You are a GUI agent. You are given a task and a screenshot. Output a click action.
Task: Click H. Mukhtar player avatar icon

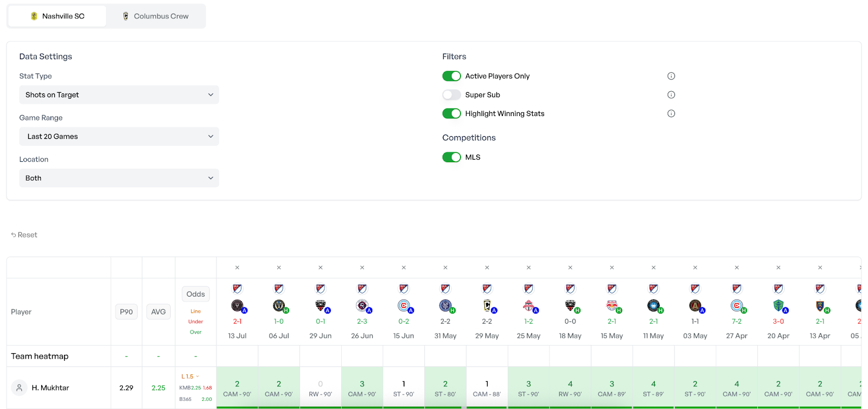click(x=19, y=388)
